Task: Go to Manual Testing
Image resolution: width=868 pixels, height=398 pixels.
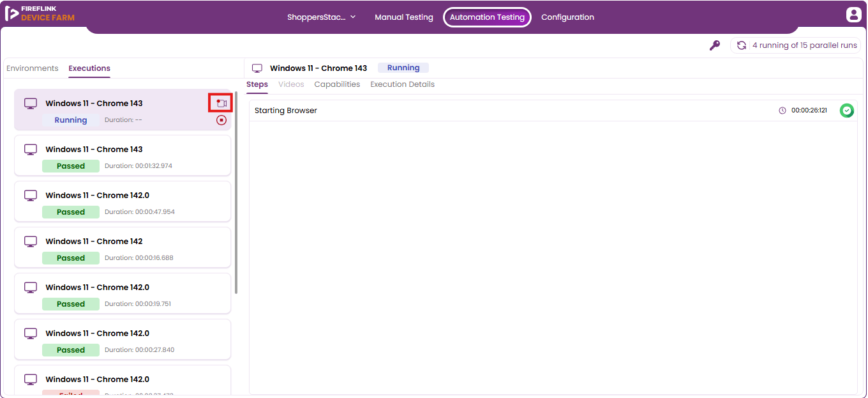Action: click(x=404, y=17)
